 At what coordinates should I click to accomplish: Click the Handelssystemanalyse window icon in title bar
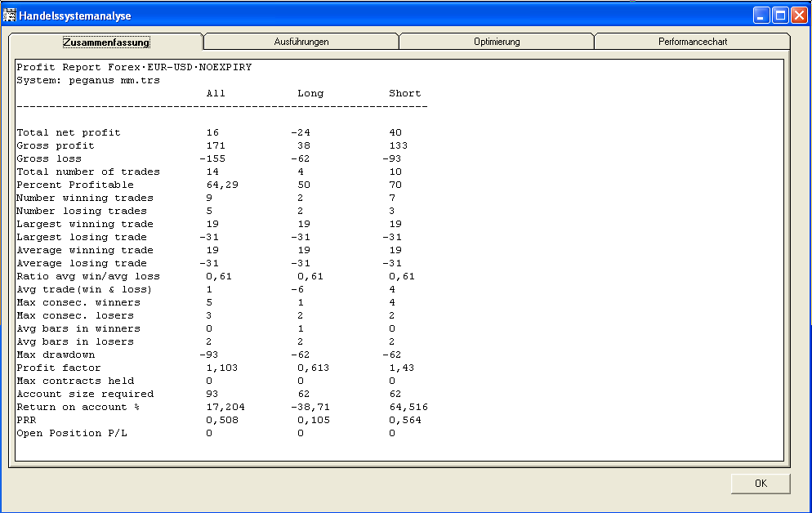coord(11,16)
